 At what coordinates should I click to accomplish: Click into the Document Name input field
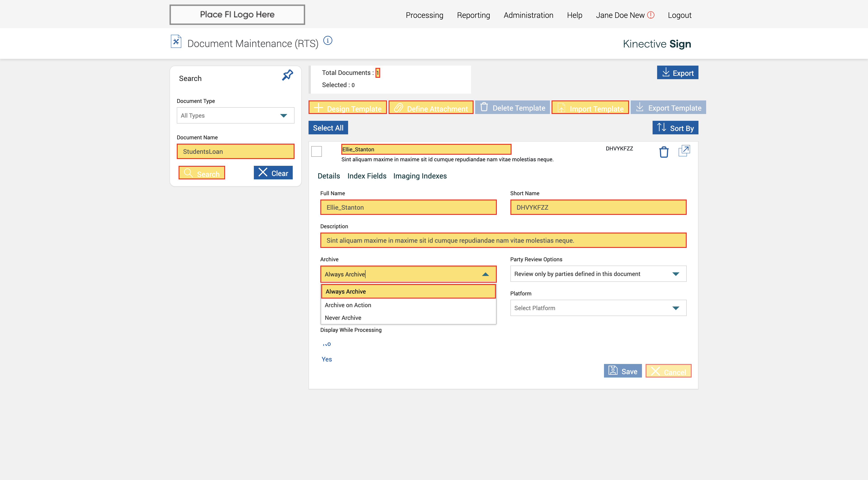pyautogui.click(x=235, y=152)
